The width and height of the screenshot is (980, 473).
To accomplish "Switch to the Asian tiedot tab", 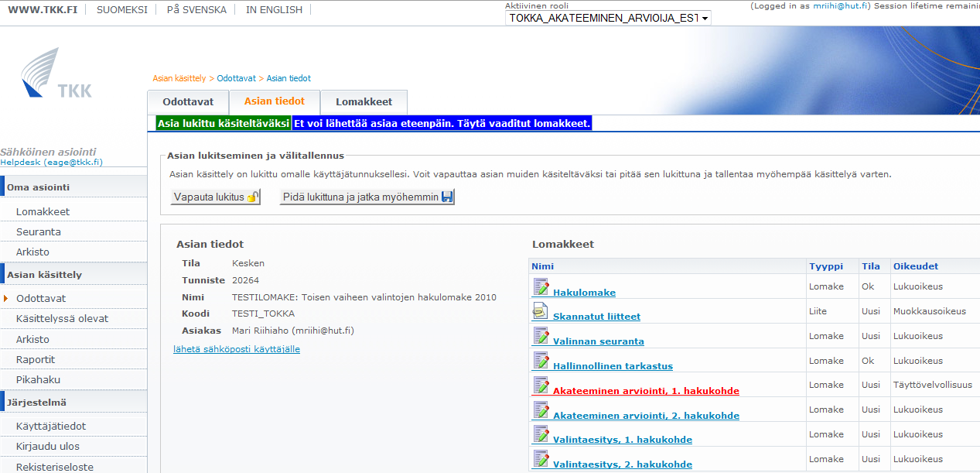I will [275, 101].
